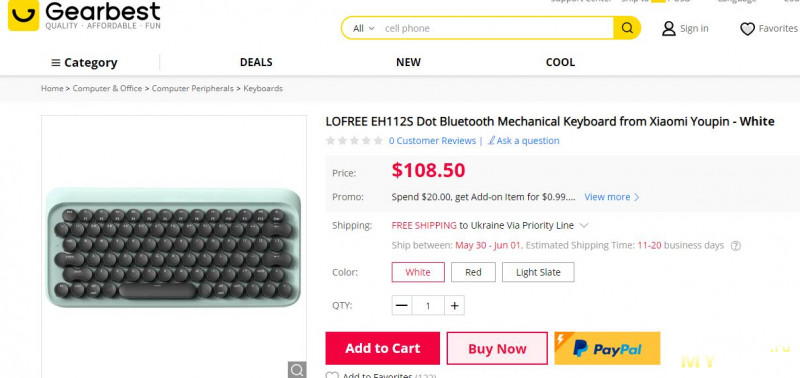800x378 pixels.
Task: Open Favorites heart icon in header
Action: coord(747,29)
